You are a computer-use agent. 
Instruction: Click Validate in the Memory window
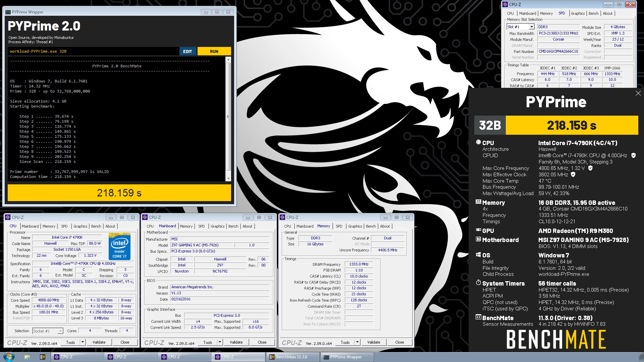tap(374, 342)
